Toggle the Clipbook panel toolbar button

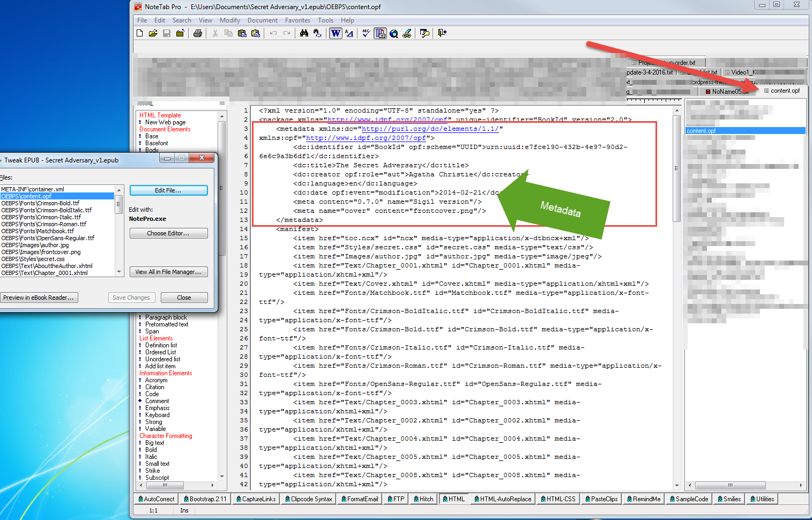tap(380, 33)
